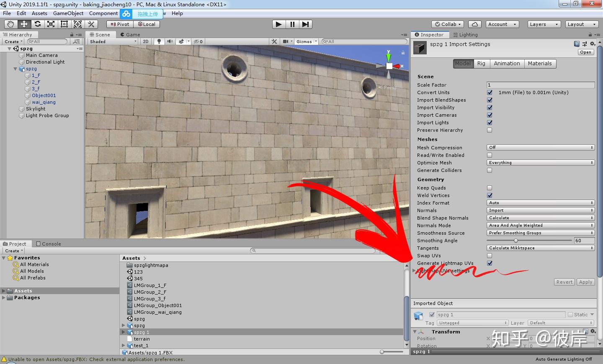This screenshot has height=364, width=603.
Task: Click the Revert button
Action: coord(564,282)
